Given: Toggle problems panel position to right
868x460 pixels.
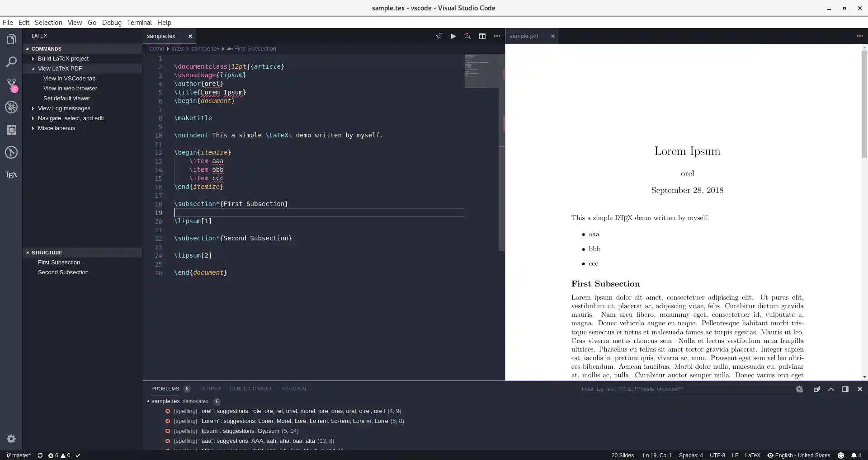Looking at the screenshot, I should [845, 389].
